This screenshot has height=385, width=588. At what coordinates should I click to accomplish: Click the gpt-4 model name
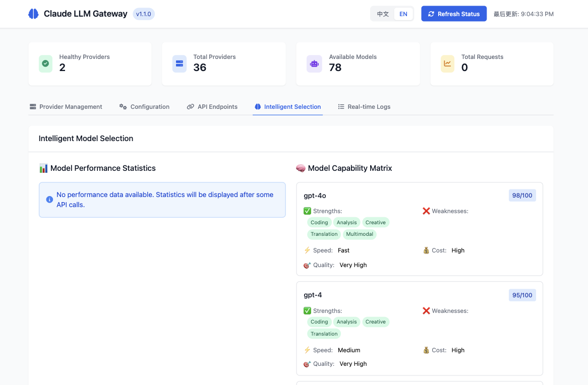click(313, 295)
